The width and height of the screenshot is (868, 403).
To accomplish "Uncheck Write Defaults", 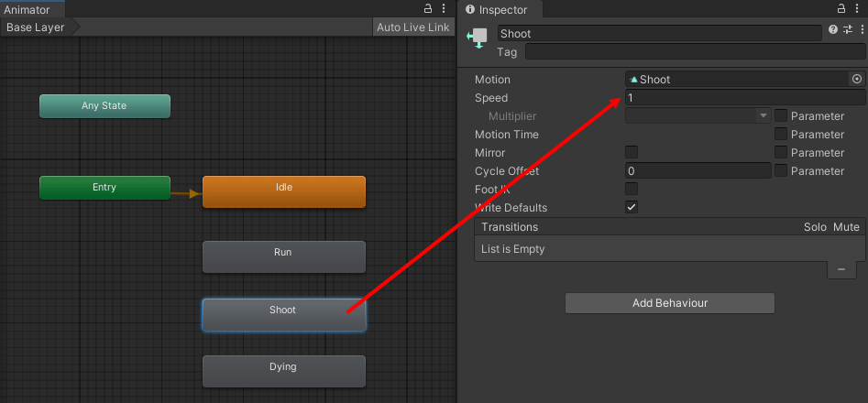I will coord(632,207).
